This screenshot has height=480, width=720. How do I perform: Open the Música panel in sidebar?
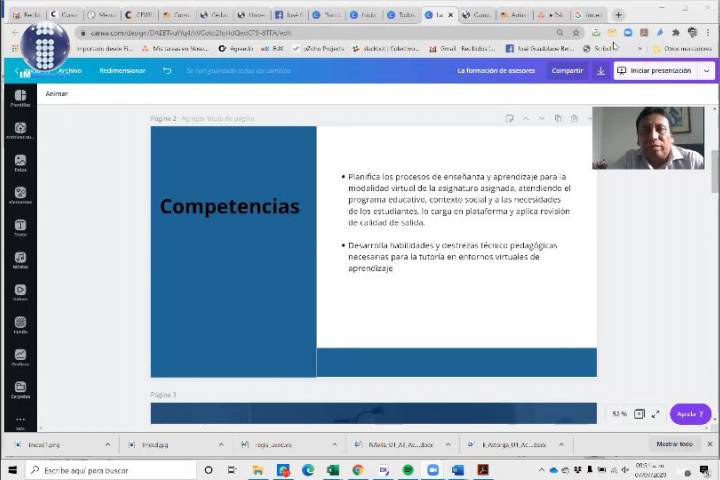20,260
